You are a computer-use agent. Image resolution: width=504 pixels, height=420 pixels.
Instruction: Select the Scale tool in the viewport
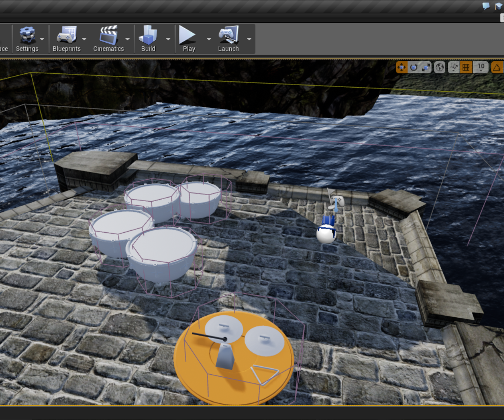425,67
